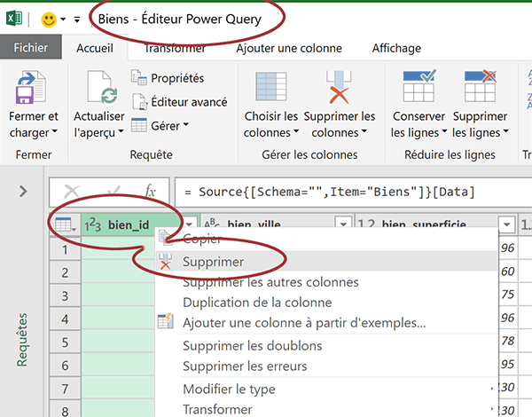Choose Duplication de la colonne

[326, 303]
